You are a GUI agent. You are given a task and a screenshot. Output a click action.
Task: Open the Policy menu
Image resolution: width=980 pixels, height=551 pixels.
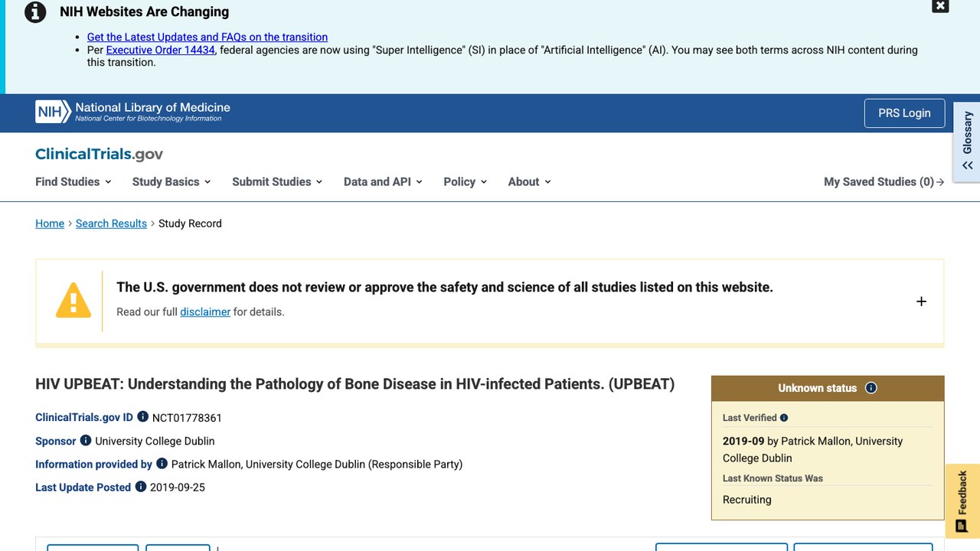coord(465,181)
